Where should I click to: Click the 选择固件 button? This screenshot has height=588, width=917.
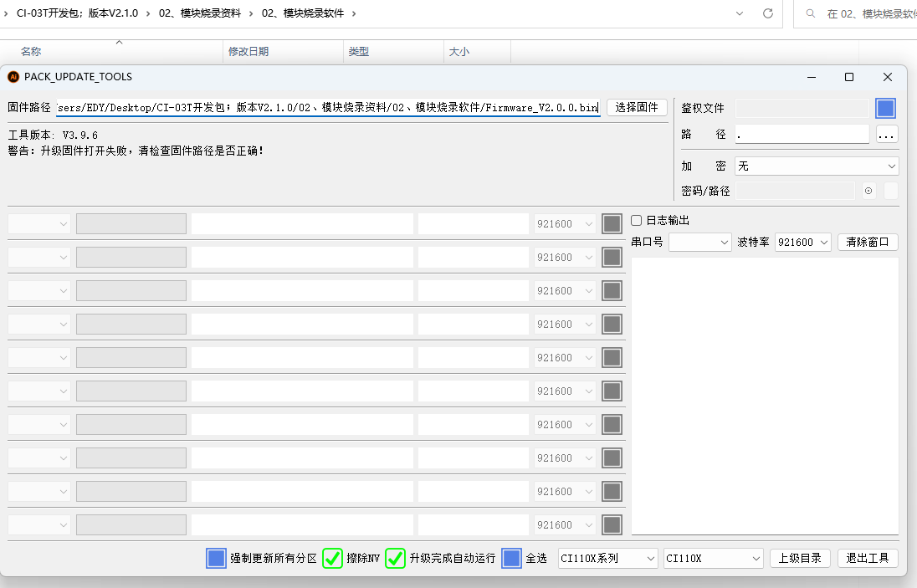(637, 107)
